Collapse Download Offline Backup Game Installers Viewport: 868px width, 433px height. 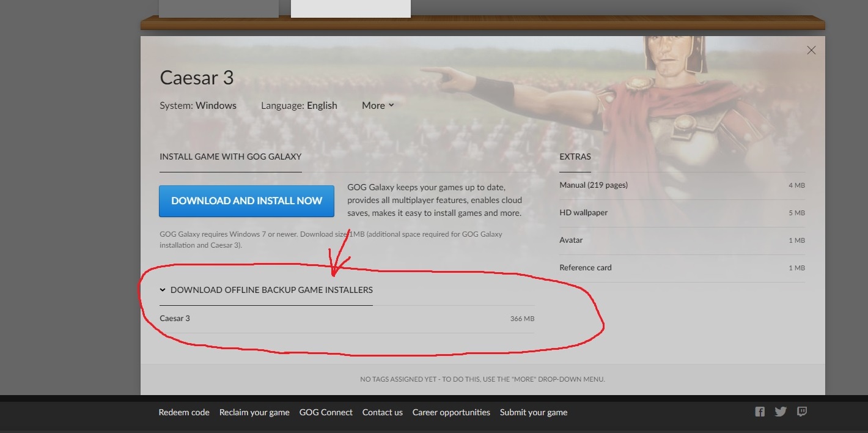266,290
